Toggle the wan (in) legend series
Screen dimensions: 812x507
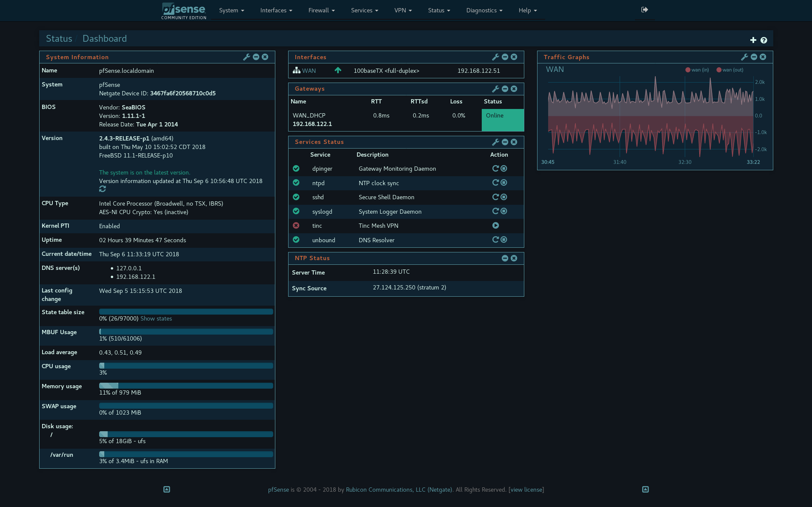pyautogui.click(x=697, y=70)
